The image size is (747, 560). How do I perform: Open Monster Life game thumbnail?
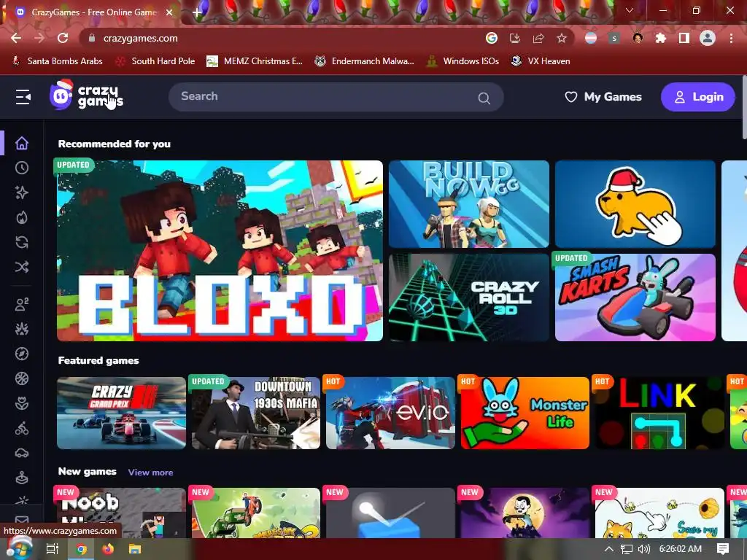coord(525,413)
